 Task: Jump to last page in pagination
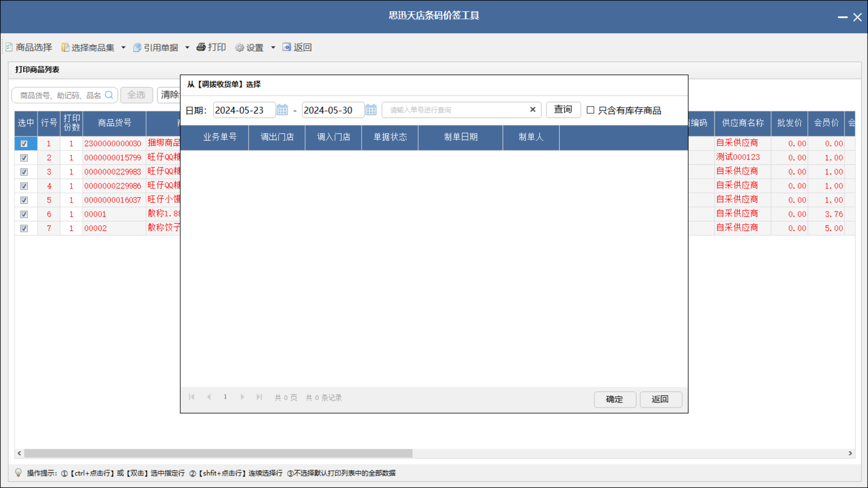tap(259, 397)
